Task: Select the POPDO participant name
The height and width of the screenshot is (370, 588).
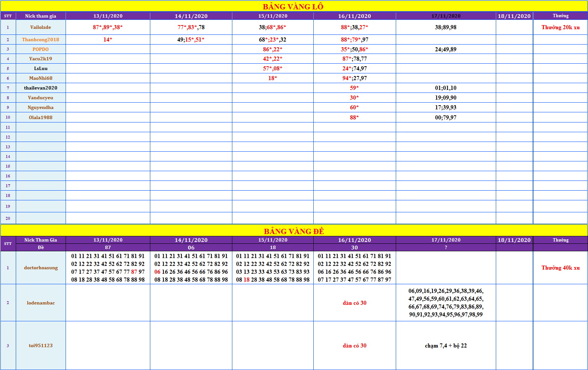Action: 40,49
